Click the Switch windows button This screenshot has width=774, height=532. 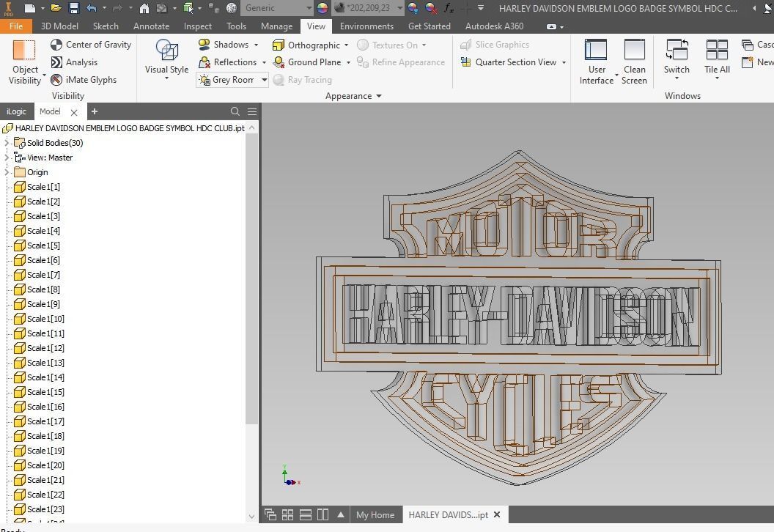[677, 59]
